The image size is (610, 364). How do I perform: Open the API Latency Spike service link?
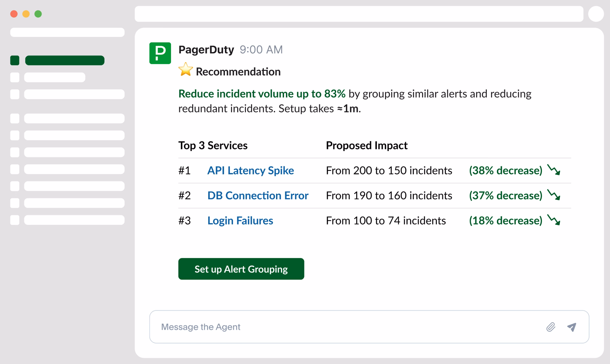point(251,171)
